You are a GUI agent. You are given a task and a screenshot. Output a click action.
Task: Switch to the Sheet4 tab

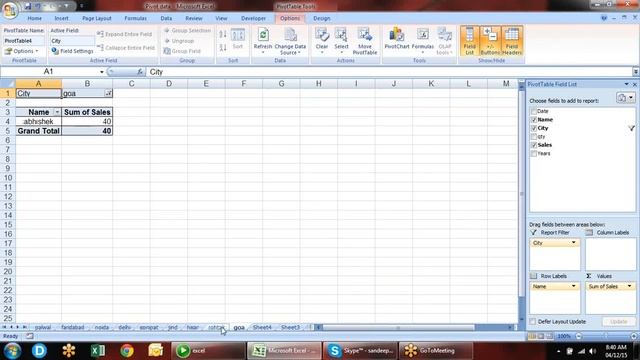tap(262, 327)
